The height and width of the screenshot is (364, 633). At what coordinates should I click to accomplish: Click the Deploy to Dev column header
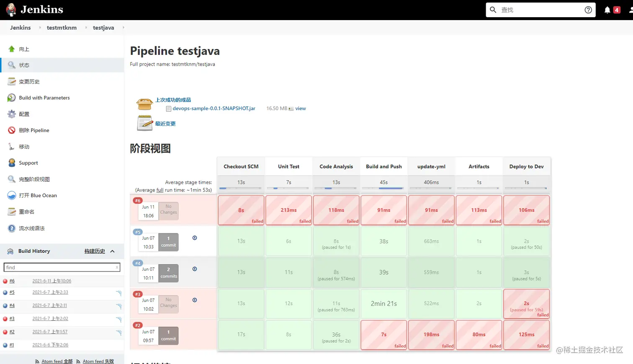tap(527, 167)
